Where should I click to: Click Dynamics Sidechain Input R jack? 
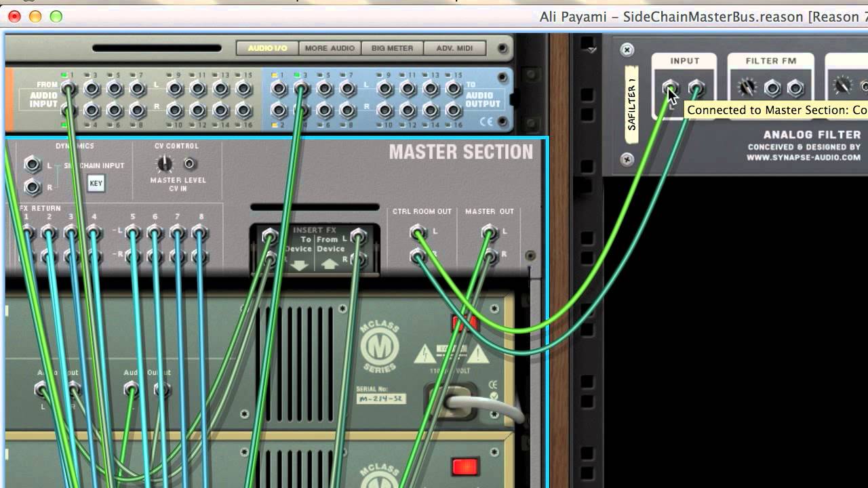pyautogui.click(x=32, y=186)
